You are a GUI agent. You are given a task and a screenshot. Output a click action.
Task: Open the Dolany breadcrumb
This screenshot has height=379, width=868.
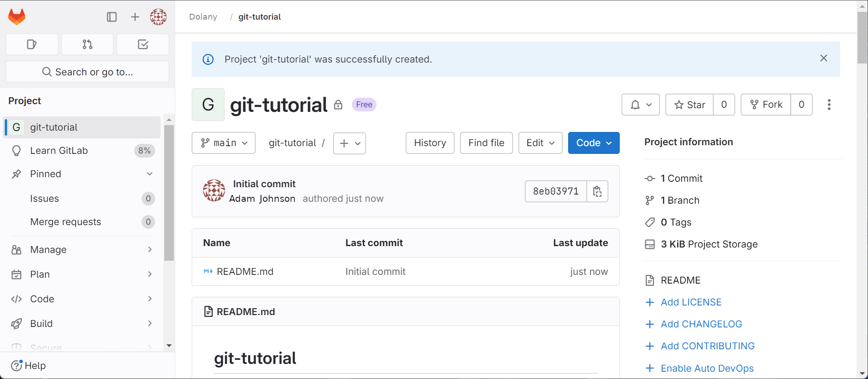[203, 17]
